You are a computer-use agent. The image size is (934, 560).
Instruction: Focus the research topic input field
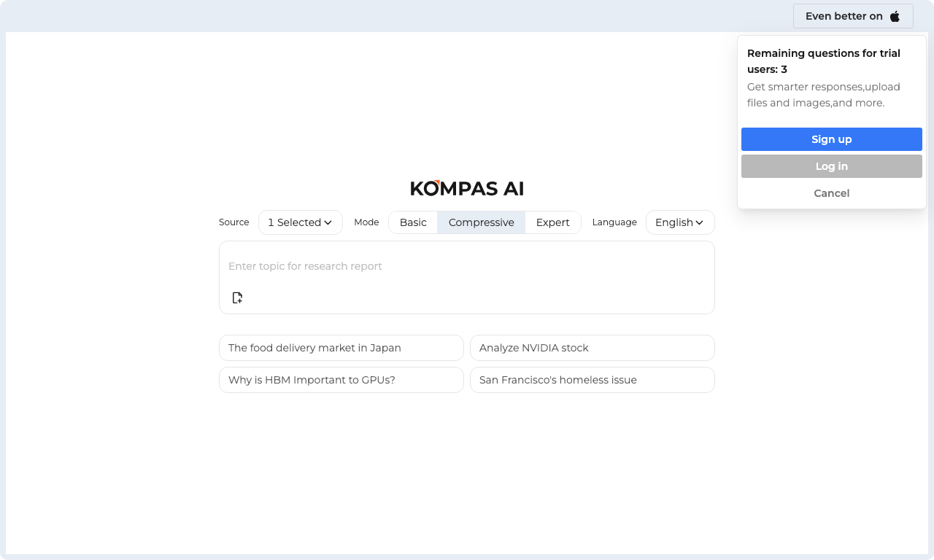tap(467, 266)
